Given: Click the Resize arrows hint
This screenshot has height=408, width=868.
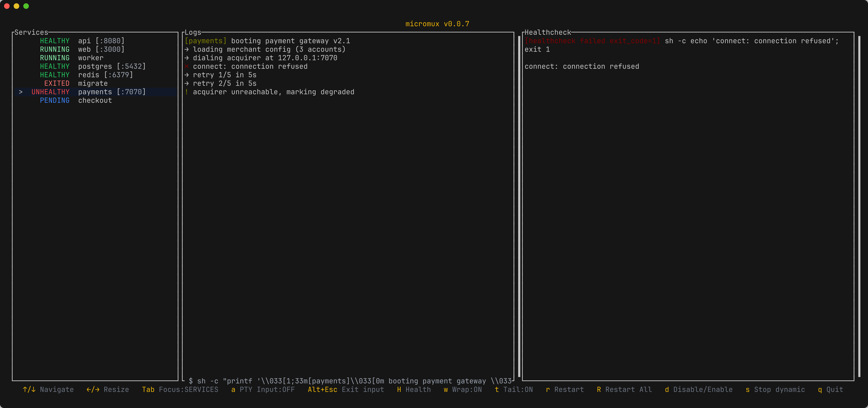Looking at the screenshot, I should click(x=108, y=390).
